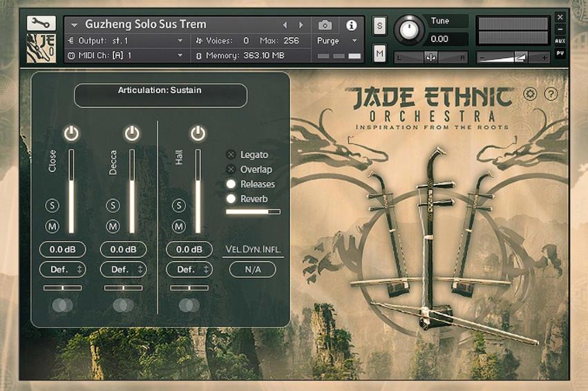Solo the Decca mic channel
The width and height of the screenshot is (588, 391).
tap(113, 205)
